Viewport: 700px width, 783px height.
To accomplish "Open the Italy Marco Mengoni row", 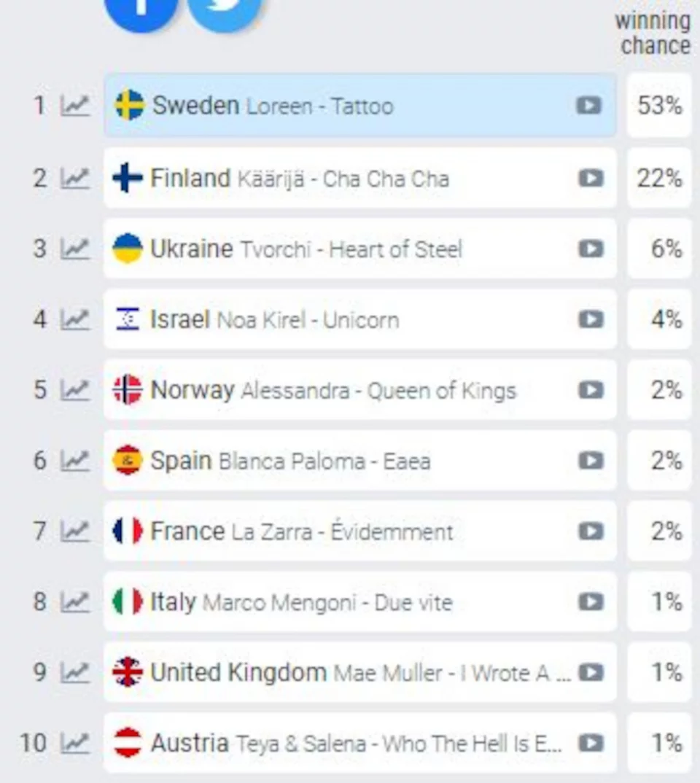I will click(360, 601).
